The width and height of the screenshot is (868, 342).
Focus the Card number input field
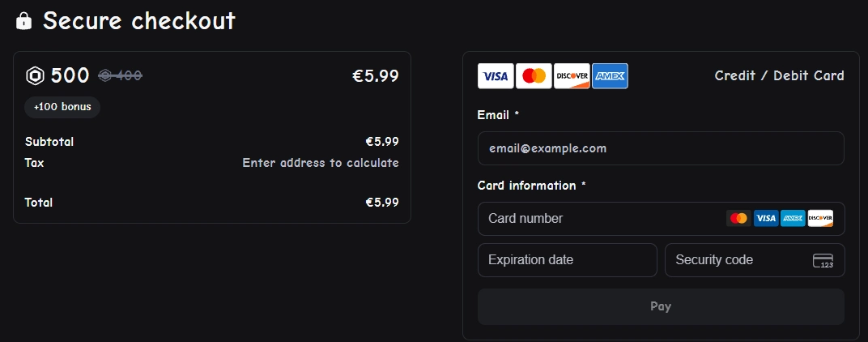661,218
